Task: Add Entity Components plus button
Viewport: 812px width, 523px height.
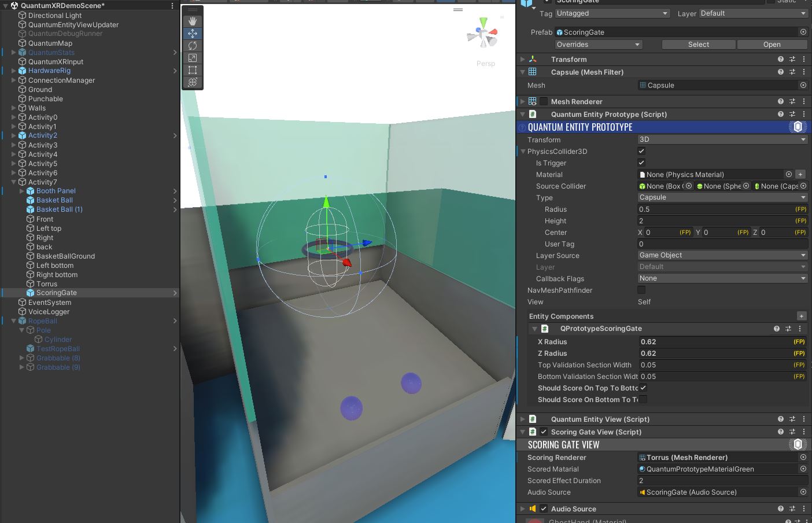Action: [x=802, y=316]
